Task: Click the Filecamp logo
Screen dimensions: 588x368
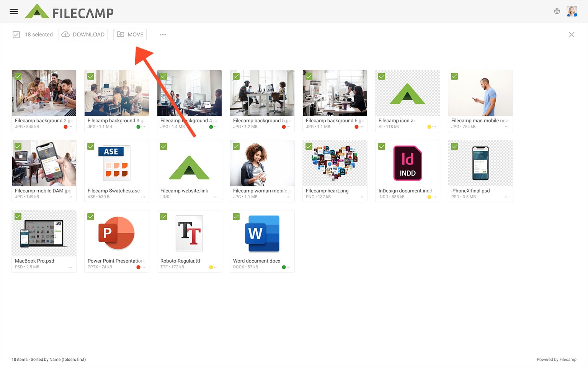Action: coord(69,11)
